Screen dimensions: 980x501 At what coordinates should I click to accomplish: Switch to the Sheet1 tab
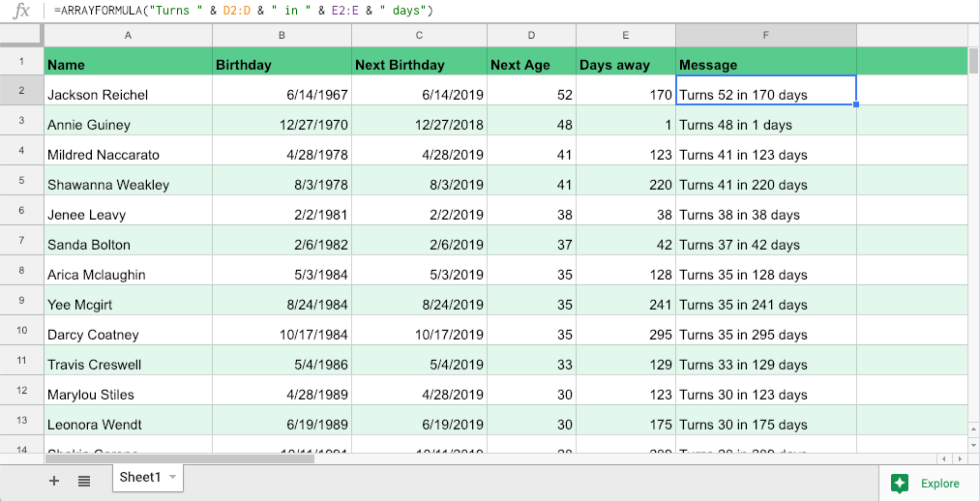[139, 477]
